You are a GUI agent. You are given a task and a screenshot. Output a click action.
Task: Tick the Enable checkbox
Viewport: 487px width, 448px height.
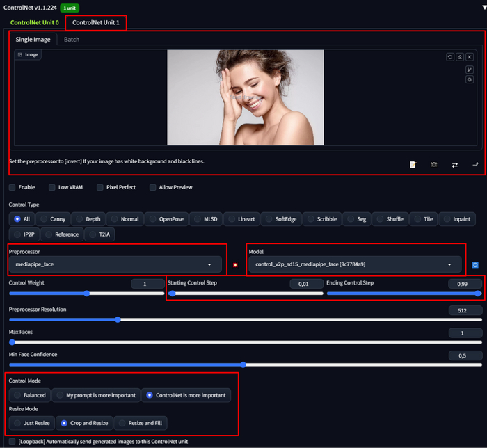(12, 187)
